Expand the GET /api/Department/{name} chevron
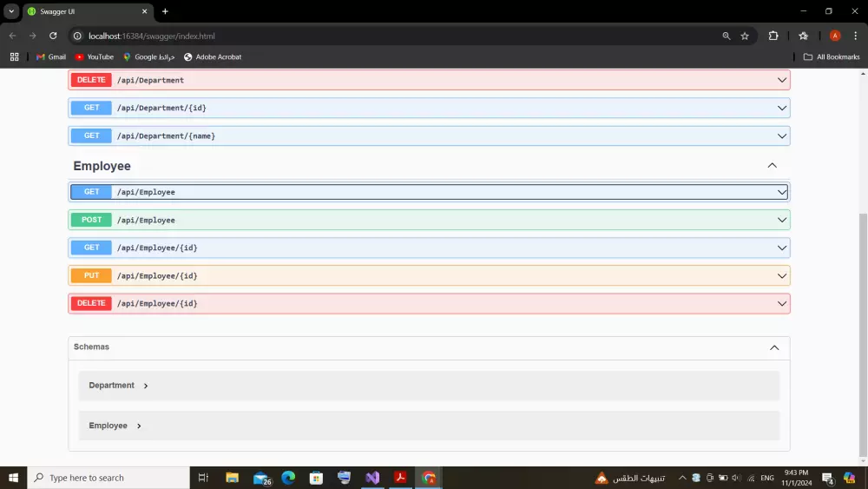The width and height of the screenshot is (868, 489). (782, 135)
